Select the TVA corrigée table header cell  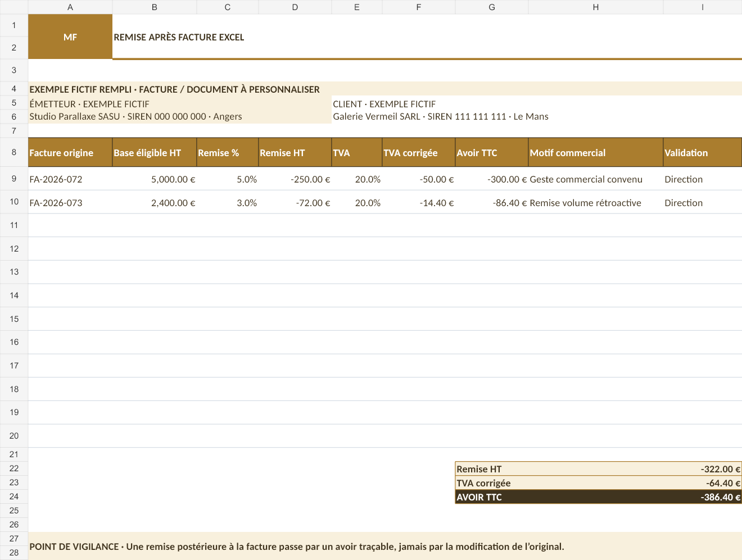pos(419,152)
